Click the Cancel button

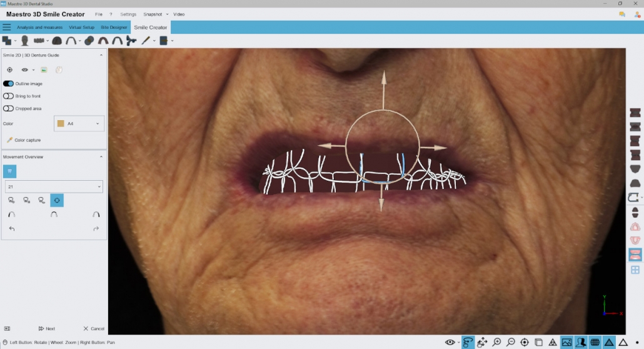pos(94,328)
